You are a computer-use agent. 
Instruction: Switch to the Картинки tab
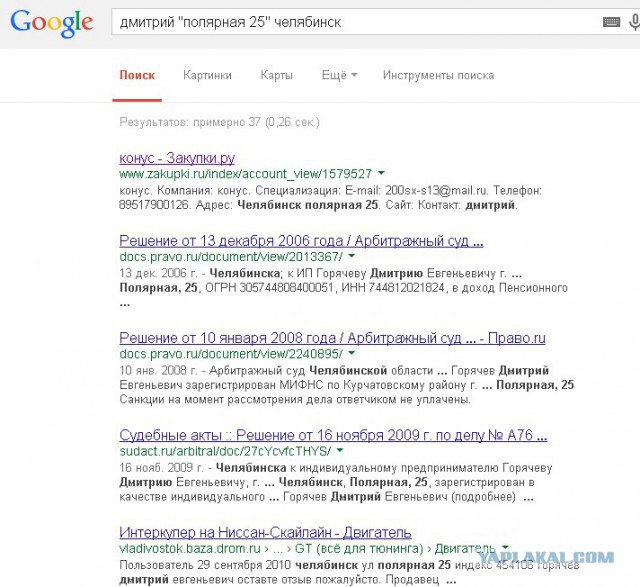207,75
